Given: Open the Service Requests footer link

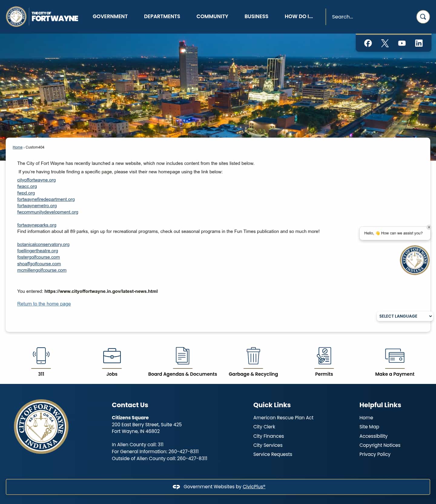Looking at the screenshot, I should 273,454.
